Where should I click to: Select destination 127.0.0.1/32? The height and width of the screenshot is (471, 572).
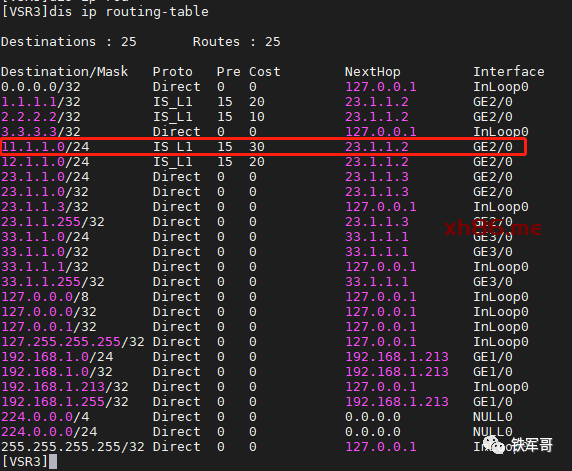click(x=49, y=327)
